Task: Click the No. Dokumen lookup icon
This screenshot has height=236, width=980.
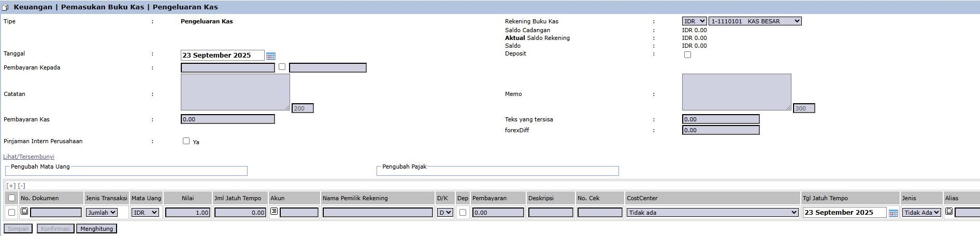Action: pyautogui.click(x=24, y=212)
